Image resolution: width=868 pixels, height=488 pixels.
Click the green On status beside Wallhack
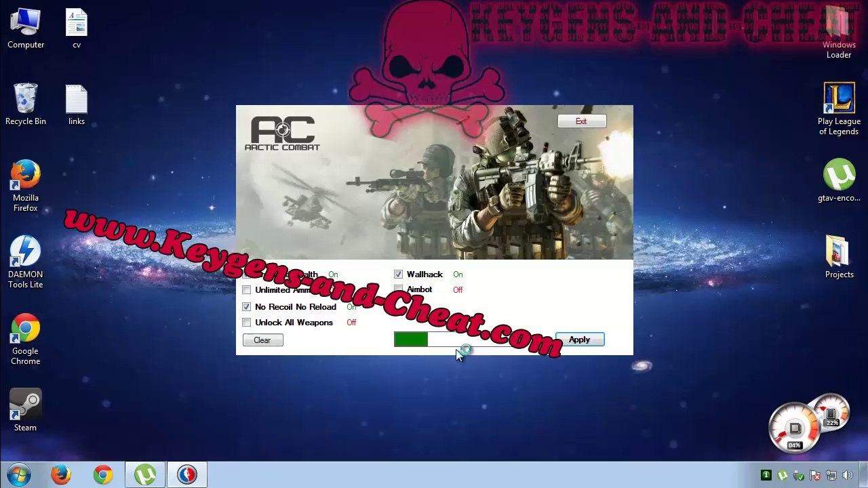point(458,274)
